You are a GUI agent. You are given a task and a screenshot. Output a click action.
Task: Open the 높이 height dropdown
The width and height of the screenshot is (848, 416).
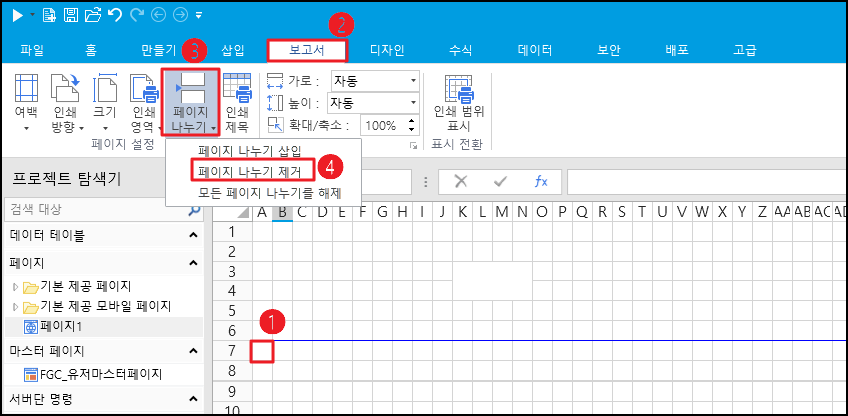coord(413,103)
